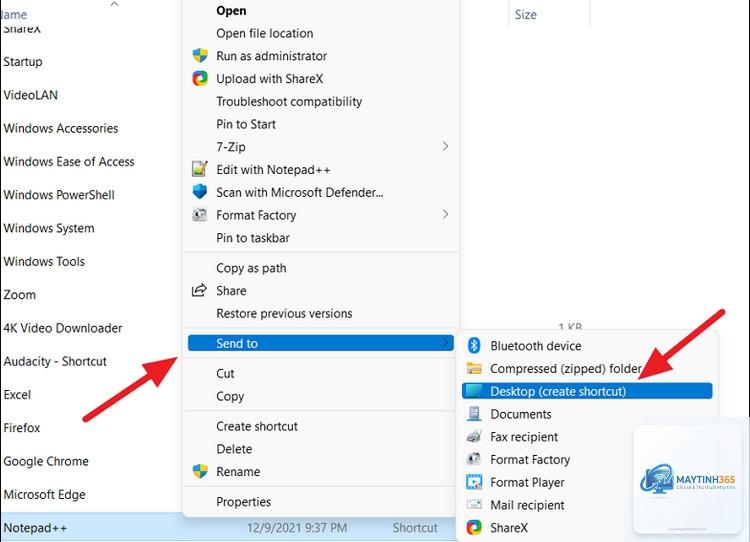Click the Format Factory icon in main context menu

pyautogui.click(x=199, y=215)
